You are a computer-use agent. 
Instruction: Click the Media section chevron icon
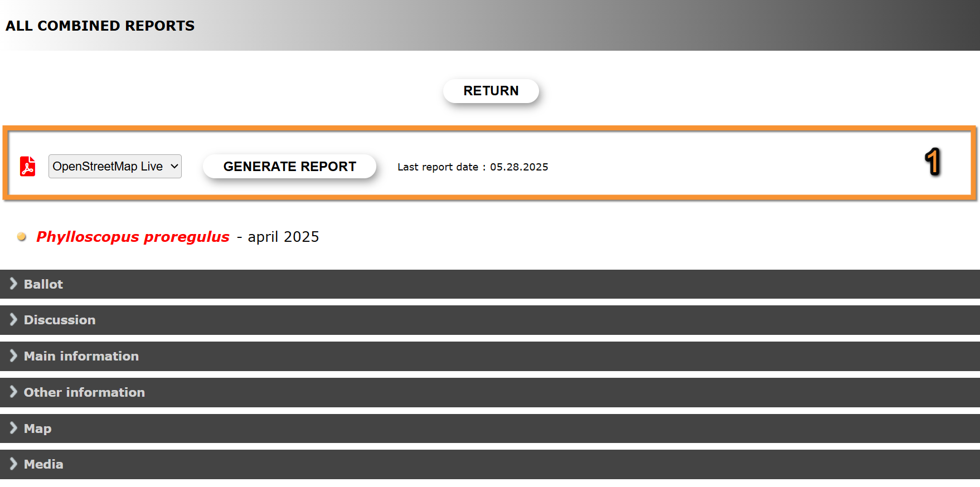(13, 464)
